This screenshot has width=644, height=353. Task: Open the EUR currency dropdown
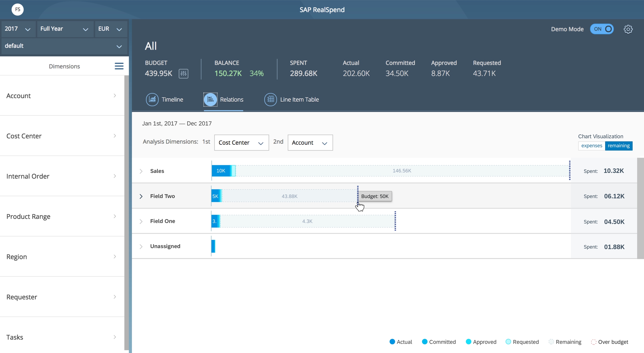click(111, 29)
